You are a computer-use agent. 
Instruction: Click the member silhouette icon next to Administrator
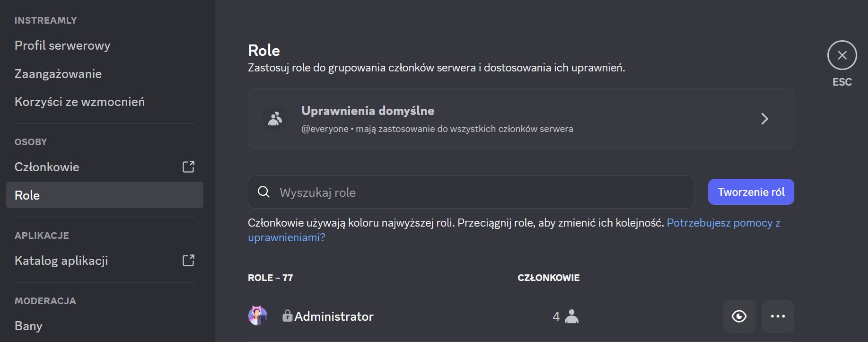point(571,316)
